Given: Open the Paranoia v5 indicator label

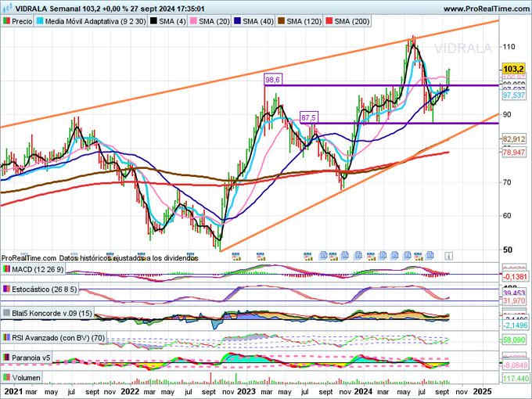Looking at the screenshot, I should pyautogui.click(x=27, y=358).
